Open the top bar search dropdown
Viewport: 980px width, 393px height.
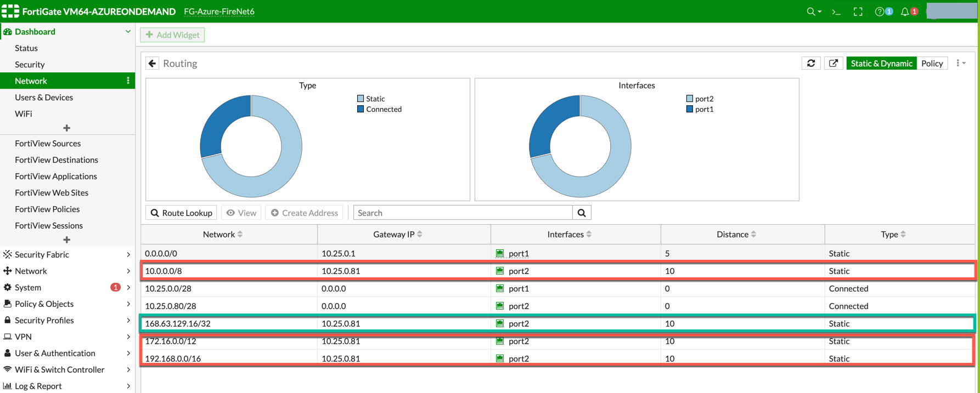click(814, 12)
